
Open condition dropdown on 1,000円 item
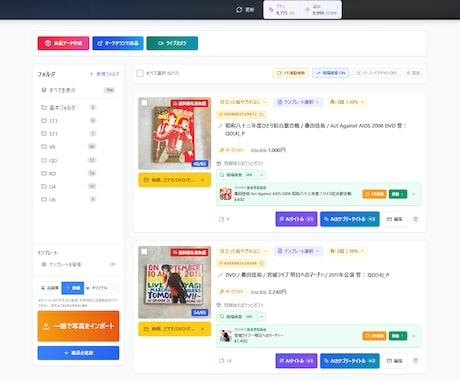243,102
